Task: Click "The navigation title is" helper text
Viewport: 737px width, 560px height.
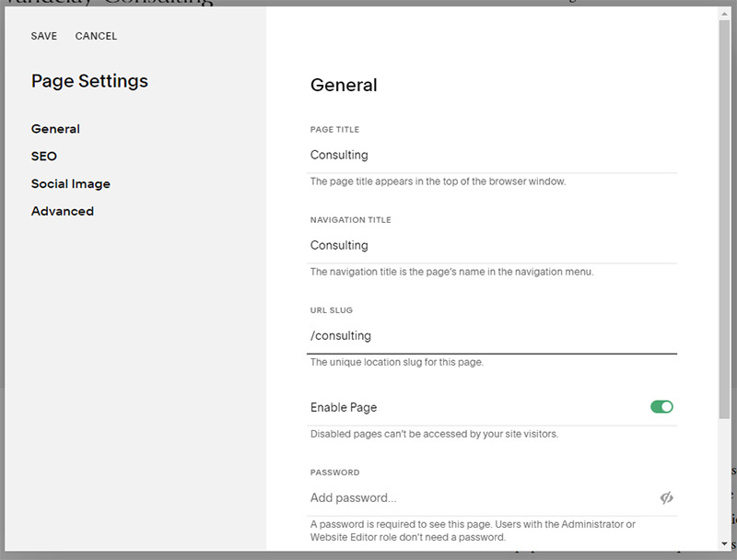Action: click(x=451, y=272)
